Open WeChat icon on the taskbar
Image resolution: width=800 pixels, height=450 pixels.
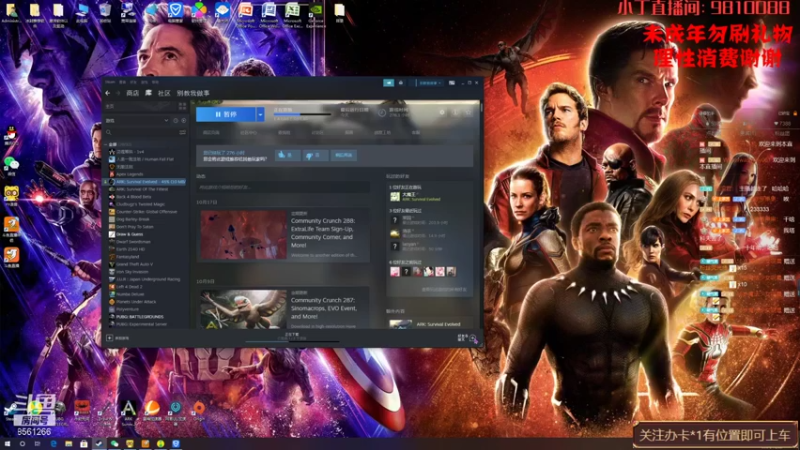tap(114, 444)
